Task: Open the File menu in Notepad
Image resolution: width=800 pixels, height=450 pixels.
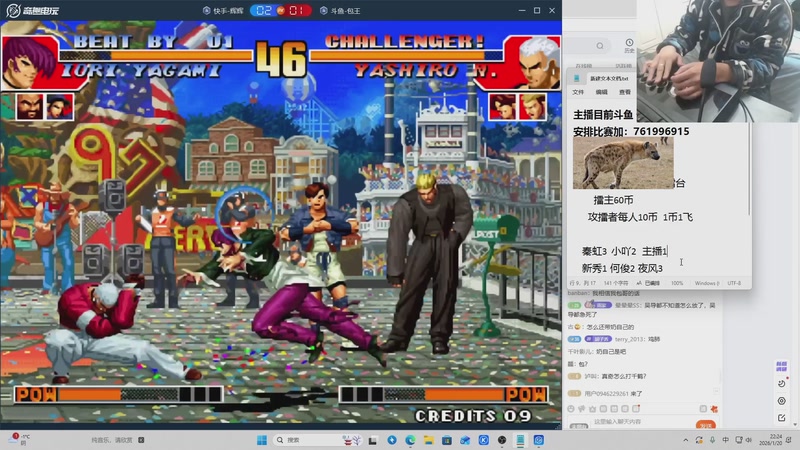Action: pyautogui.click(x=578, y=92)
